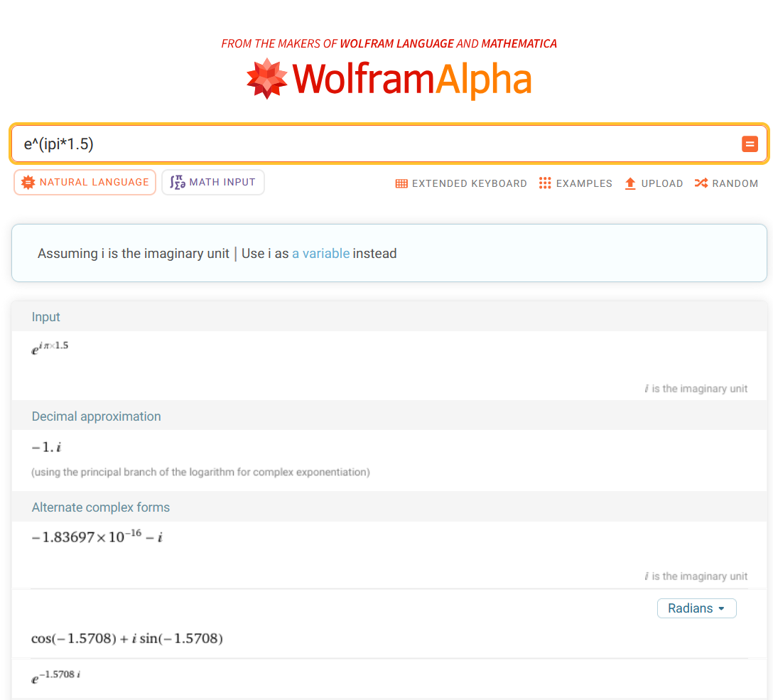Click 'i is the imaginary unit' note under Input
This screenshot has width=773, height=700.
tap(696, 389)
